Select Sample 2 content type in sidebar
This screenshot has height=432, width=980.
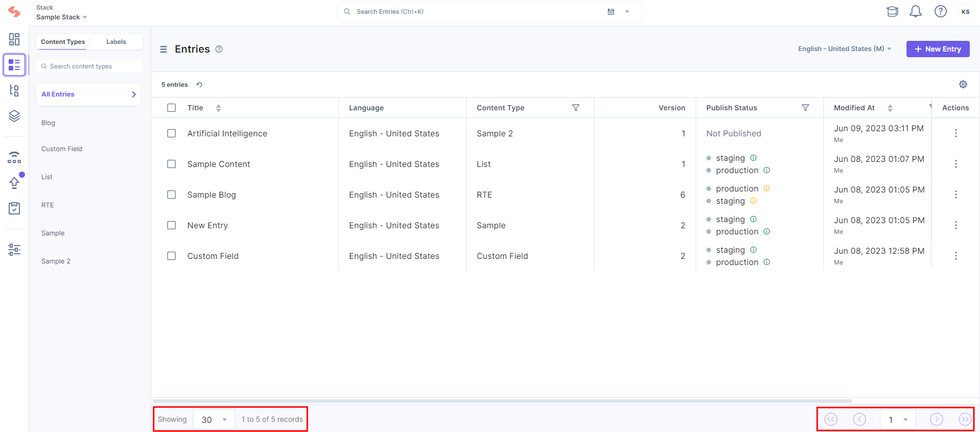click(56, 261)
